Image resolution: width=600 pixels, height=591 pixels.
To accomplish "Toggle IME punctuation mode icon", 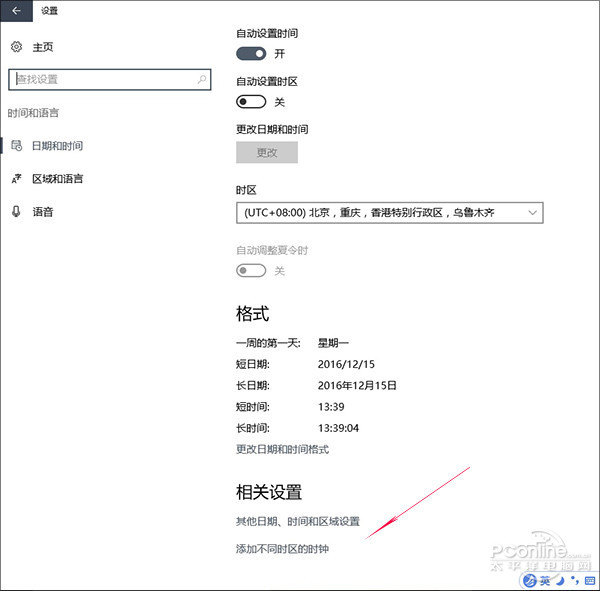I will 575,581.
